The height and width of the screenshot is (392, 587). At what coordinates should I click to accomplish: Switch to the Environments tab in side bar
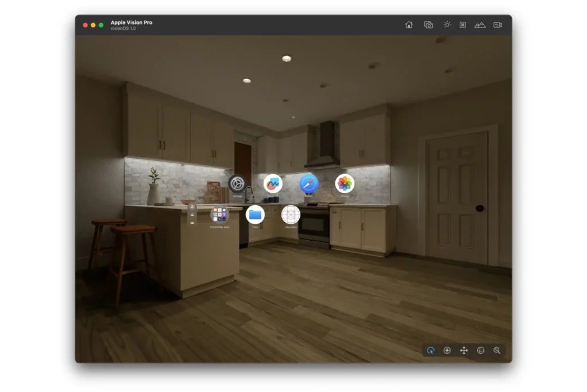coord(192,222)
